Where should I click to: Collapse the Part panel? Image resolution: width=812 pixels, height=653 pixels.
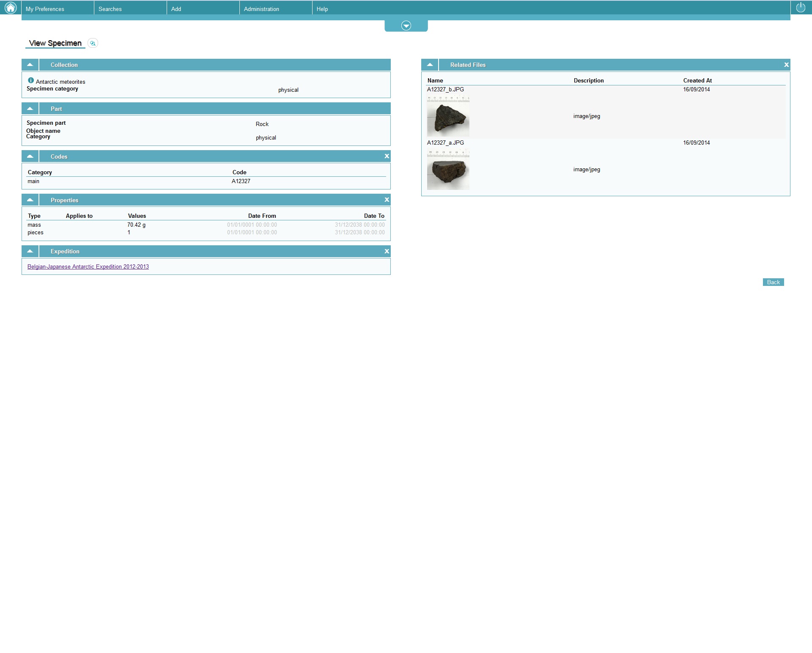point(30,109)
